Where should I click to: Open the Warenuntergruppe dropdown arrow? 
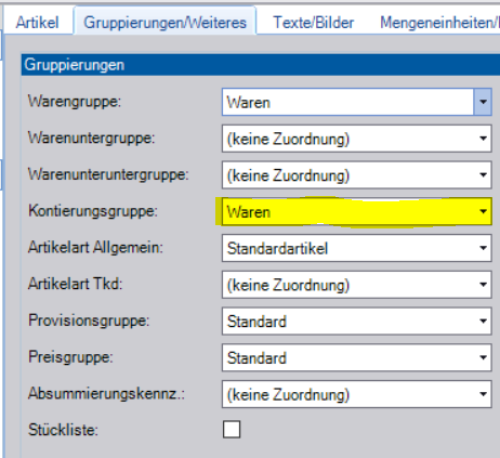tap(483, 138)
